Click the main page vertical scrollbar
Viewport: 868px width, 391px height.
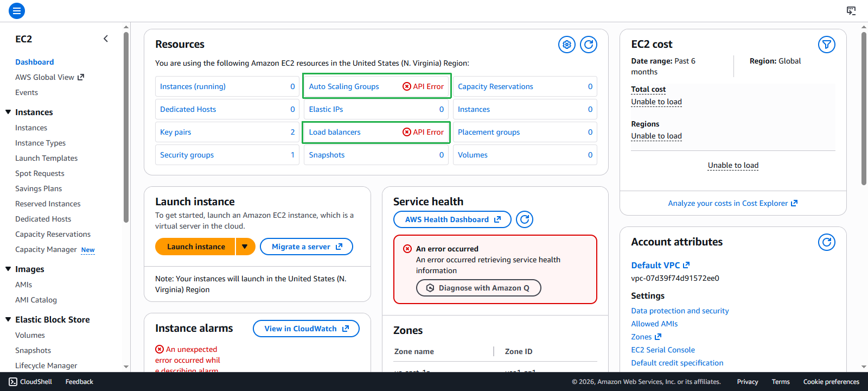coord(864,109)
